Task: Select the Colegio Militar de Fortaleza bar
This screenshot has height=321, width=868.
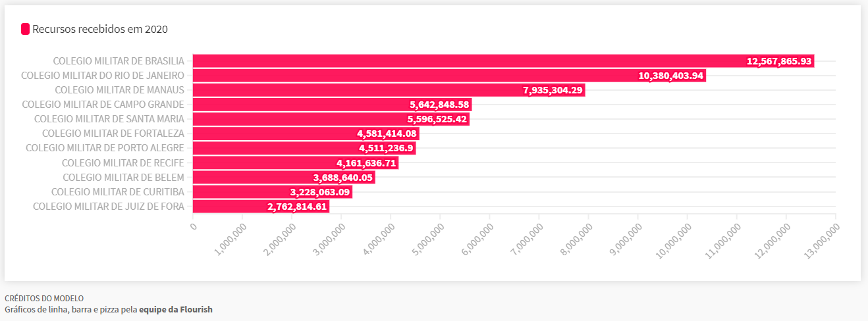Action: tap(270, 134)
